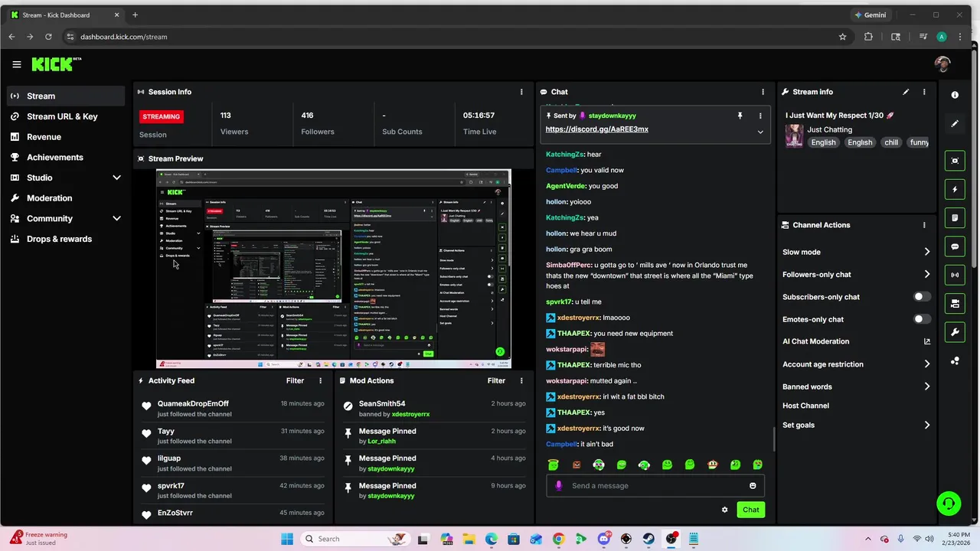This screenshot has height=551, width=980.
Task: Click xdestroyerrx in Mod Actions ban entry
Action: (x=410, y=414)
